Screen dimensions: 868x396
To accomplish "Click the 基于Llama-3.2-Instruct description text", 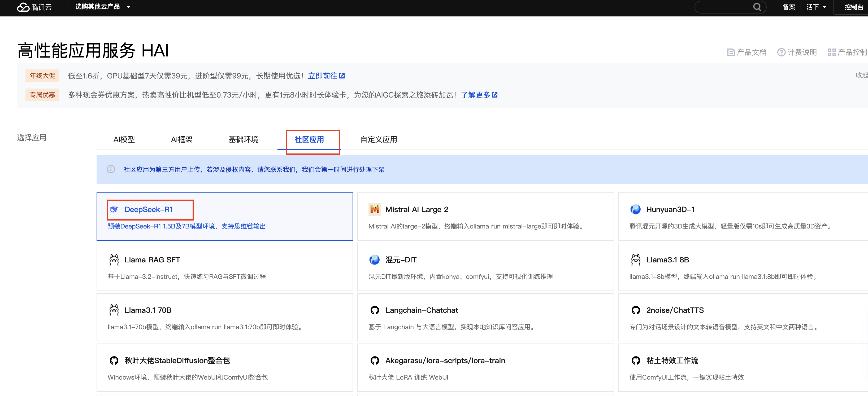I will pos(187,277).
